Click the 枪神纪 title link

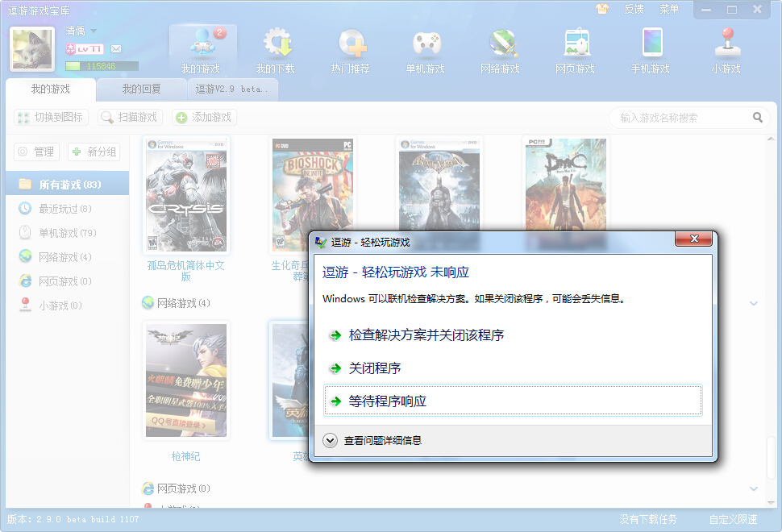186,456
